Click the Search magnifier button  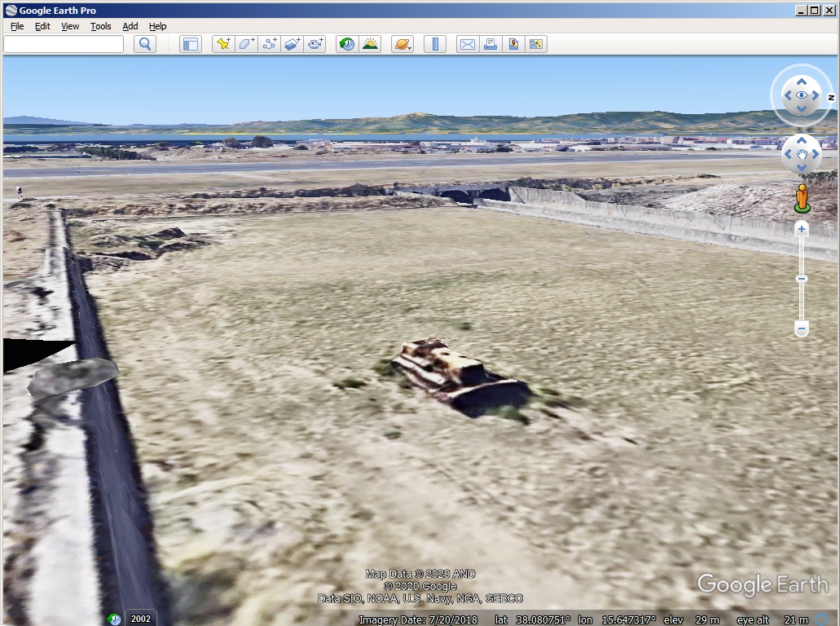[144, 43]
